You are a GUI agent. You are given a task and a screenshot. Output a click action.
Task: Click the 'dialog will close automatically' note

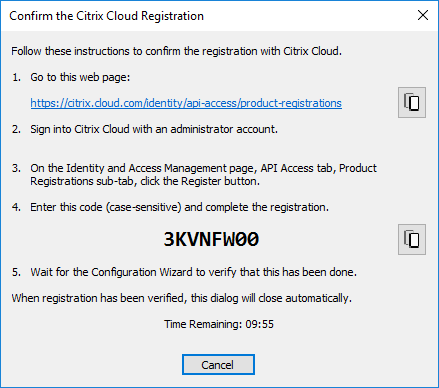[x=182, y=298]
